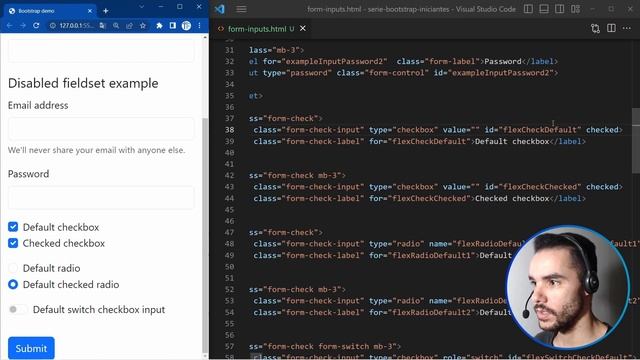This screenshot has height=360, width=640.
Task: Click the share page icon
Action: (x=129, y=25)
